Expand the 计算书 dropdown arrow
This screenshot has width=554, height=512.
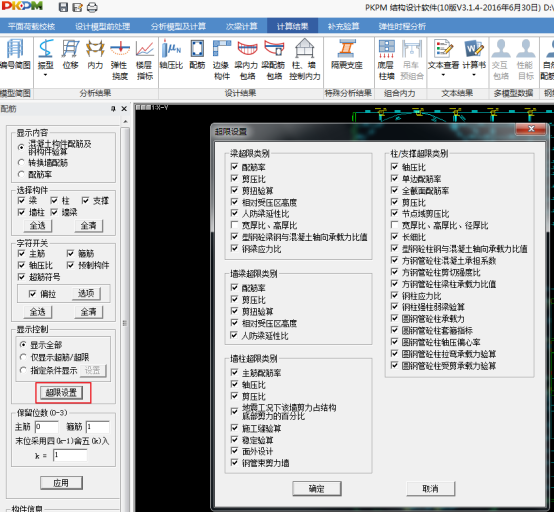474,75
